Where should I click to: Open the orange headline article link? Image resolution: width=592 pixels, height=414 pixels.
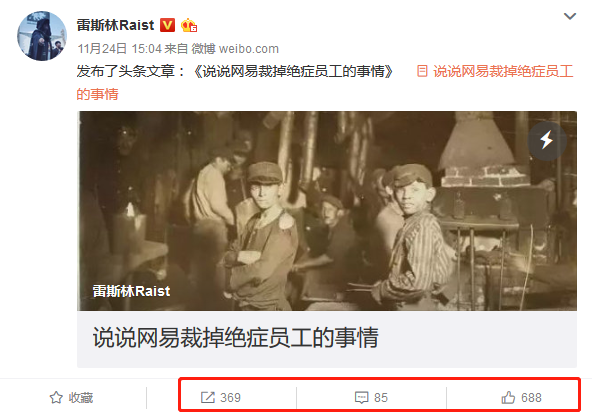click(503, 71)
